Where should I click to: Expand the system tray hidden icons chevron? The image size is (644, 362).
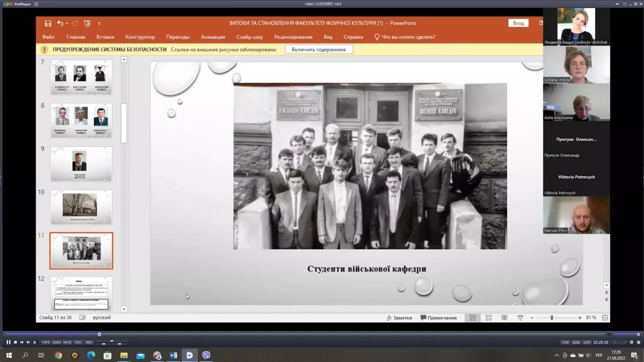[557, 356]
